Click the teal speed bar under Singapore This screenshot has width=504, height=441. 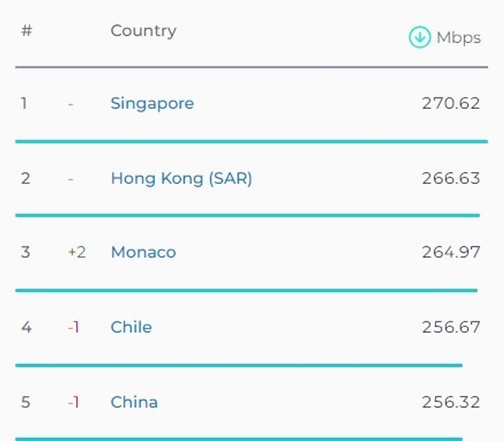pos(251,141)
